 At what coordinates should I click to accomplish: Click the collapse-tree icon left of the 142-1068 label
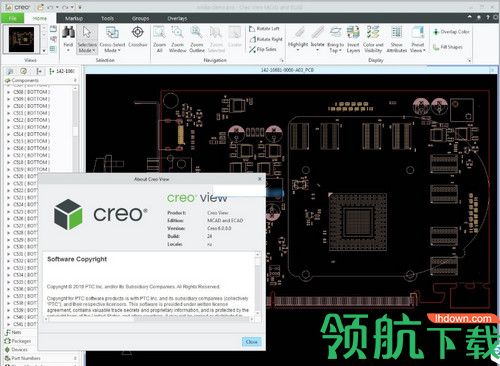tap(39, 71)
